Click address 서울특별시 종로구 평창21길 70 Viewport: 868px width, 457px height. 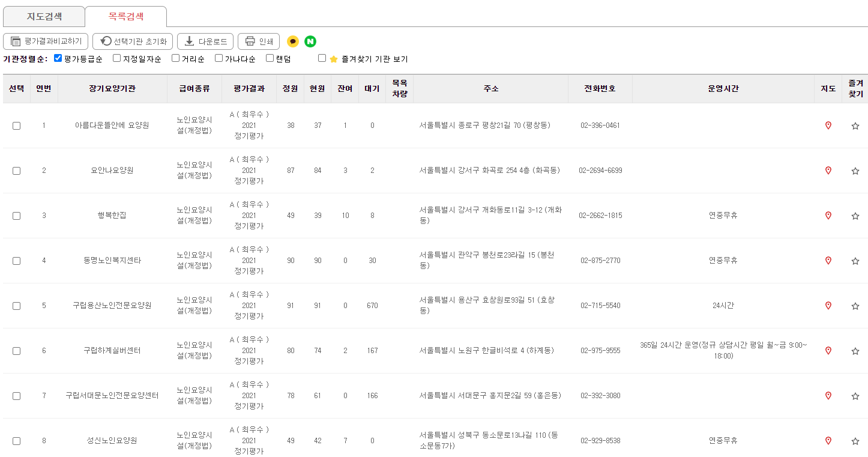point(485,126)
